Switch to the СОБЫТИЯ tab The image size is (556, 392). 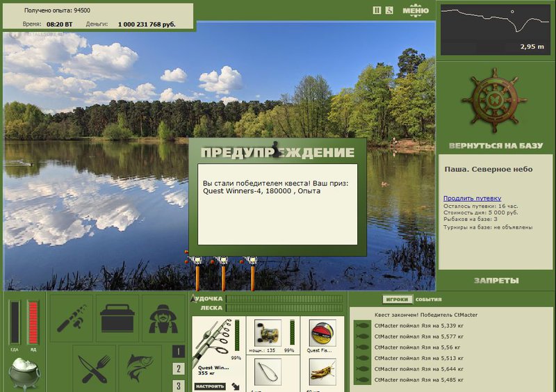pos(428,300)
